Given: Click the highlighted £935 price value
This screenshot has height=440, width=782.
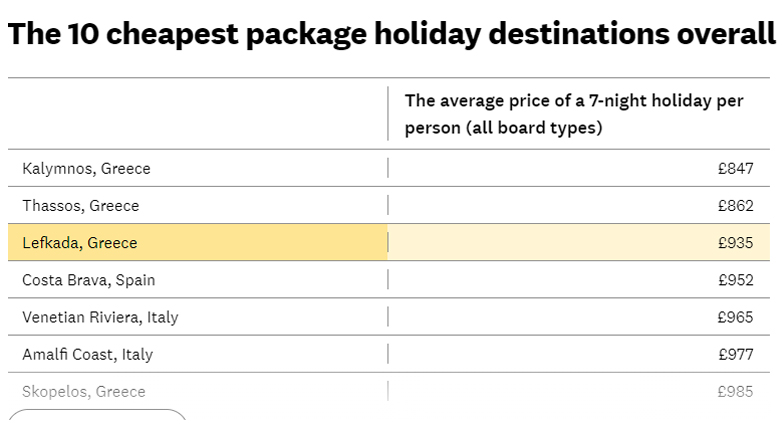Looking at the screenshot, I should pyautogui.click(x=735, y=243).
